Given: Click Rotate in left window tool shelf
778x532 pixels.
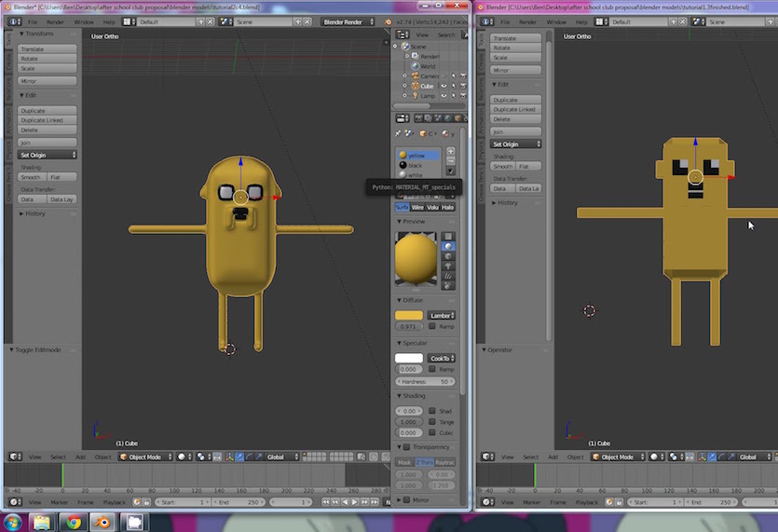Looking at the screenshot, I should 48,59.
